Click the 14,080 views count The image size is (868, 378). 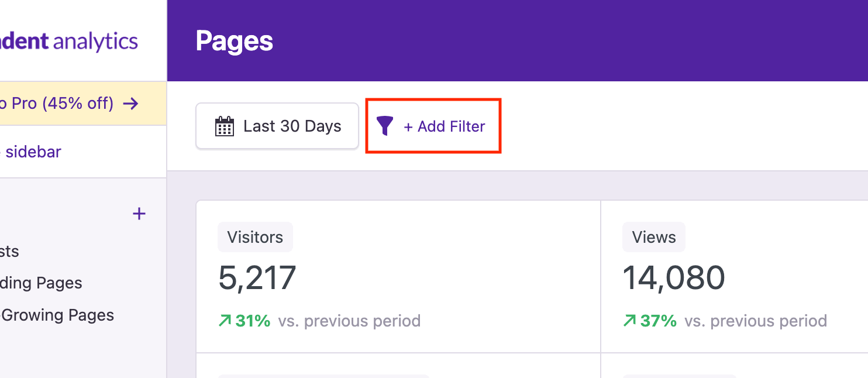click(673, 278)
